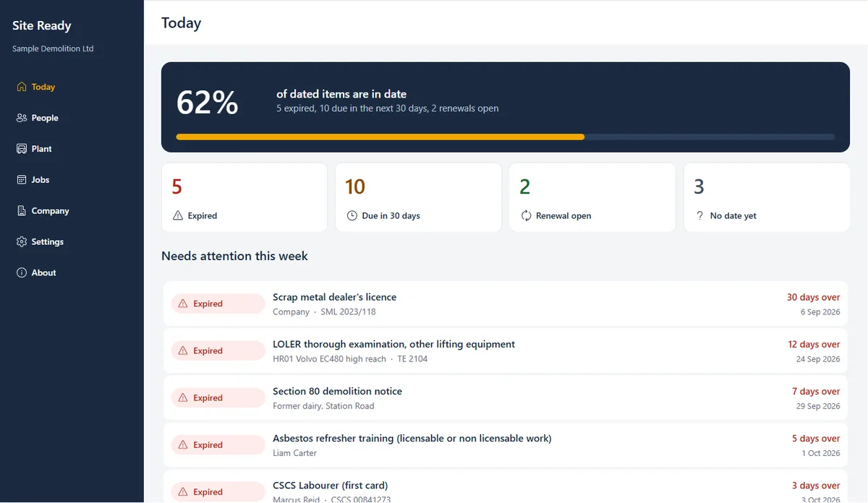Click the "3 days over" status text

point(816,485)
